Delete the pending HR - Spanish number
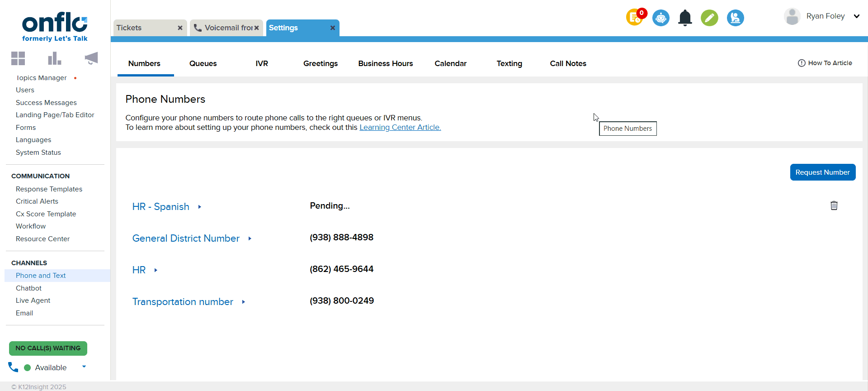The height and width of the screenshot is (391, 868). pyautogui.click(x=834, y=206)
